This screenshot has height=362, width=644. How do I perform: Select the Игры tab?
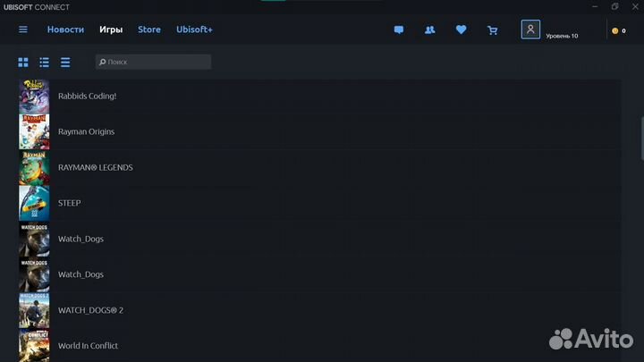click(x=111, y=29)
